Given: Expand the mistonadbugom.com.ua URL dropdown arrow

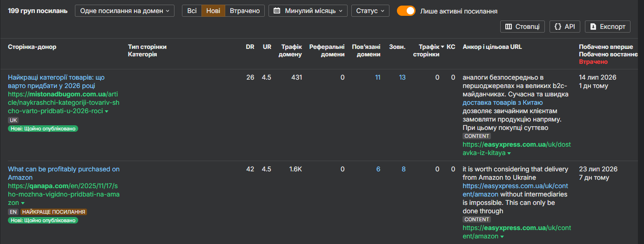Looking at the screenshot, I should coord(107,112).
